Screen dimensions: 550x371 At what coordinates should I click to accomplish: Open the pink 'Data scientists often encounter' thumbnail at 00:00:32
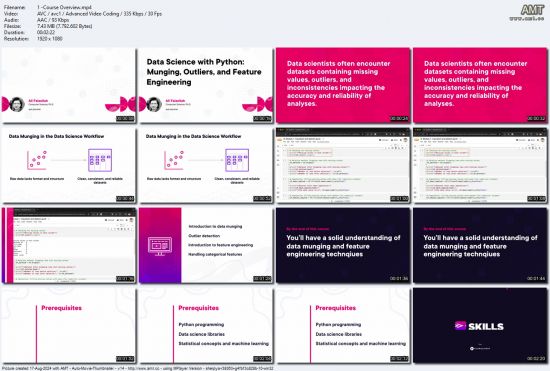point(480,85)
